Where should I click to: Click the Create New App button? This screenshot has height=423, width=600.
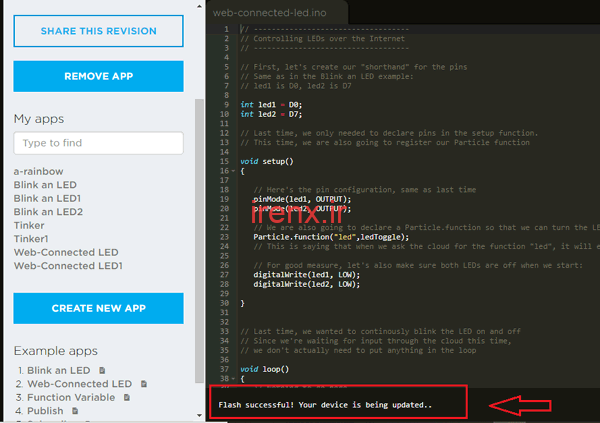(x=98, y=308)
